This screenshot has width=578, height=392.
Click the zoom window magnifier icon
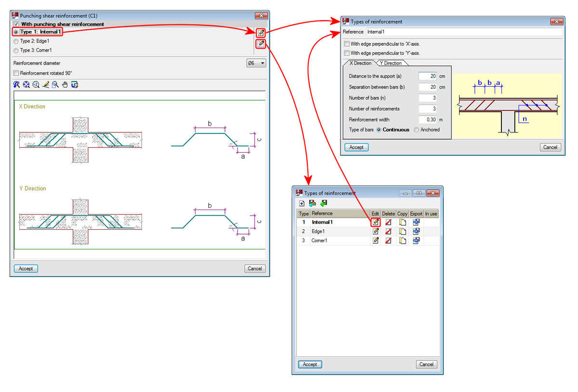[x=55, y=85]
